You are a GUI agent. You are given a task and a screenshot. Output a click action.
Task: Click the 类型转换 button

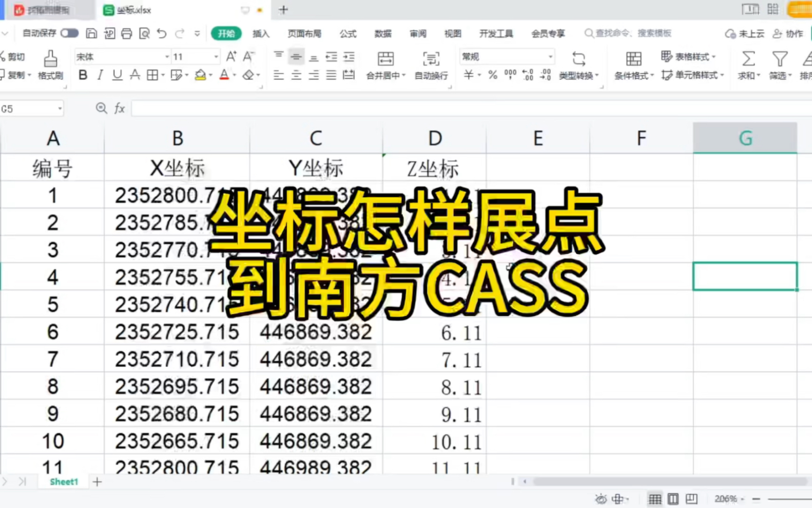[x=579, y=65]
